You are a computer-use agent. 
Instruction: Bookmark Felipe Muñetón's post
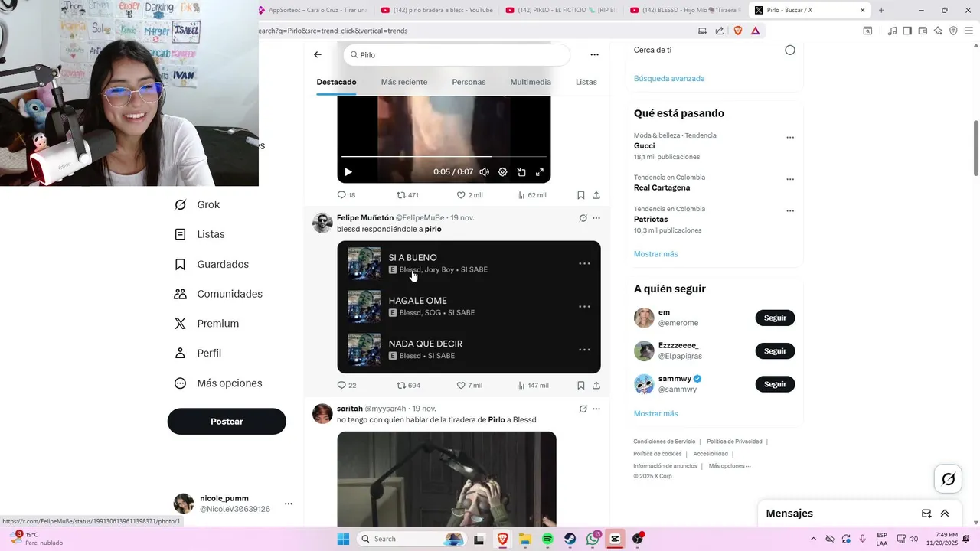pos(581,386)
